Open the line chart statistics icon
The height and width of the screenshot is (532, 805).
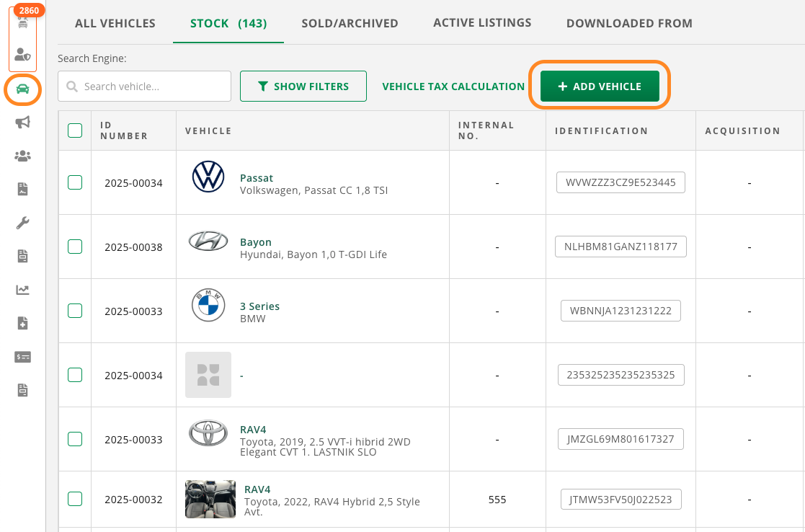coord(22,290)
